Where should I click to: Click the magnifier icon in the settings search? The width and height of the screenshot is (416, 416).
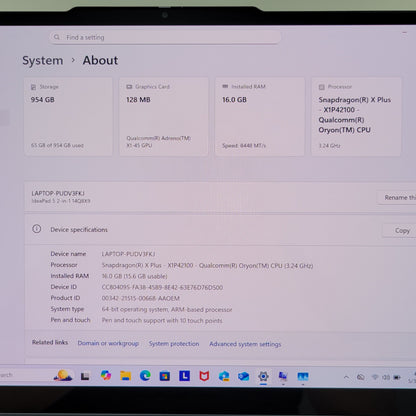coord(57,37)
